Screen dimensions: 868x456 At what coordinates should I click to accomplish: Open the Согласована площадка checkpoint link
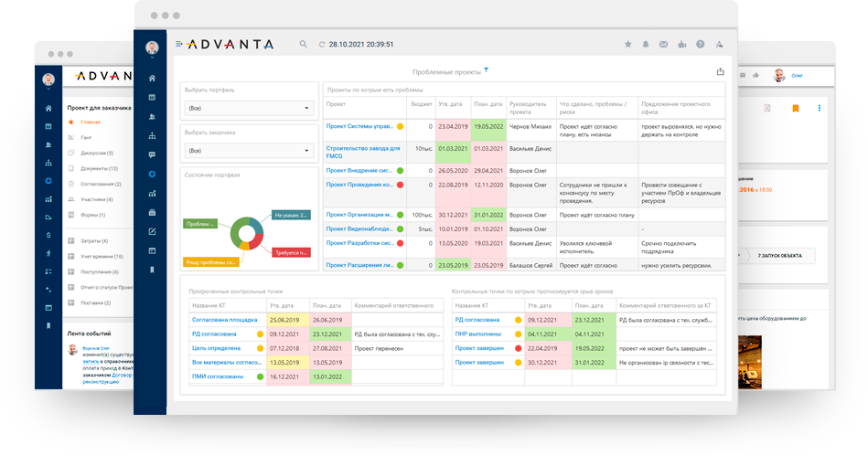pos(224,320)
